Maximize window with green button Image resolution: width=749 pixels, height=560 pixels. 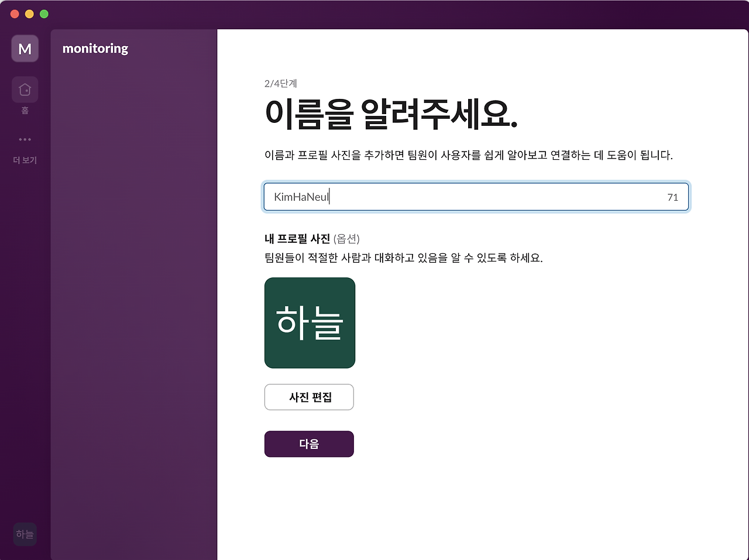(x=44, y=14)
